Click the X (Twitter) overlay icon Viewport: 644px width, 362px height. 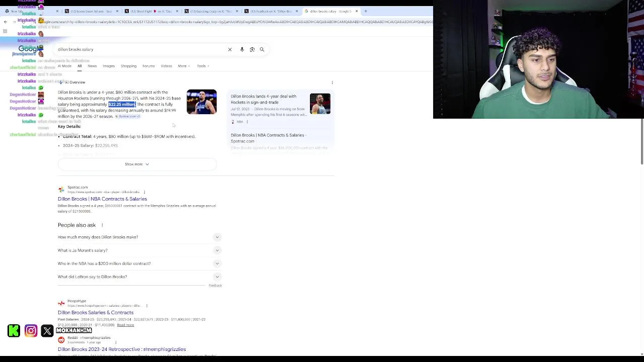click(x=47, y=330)
